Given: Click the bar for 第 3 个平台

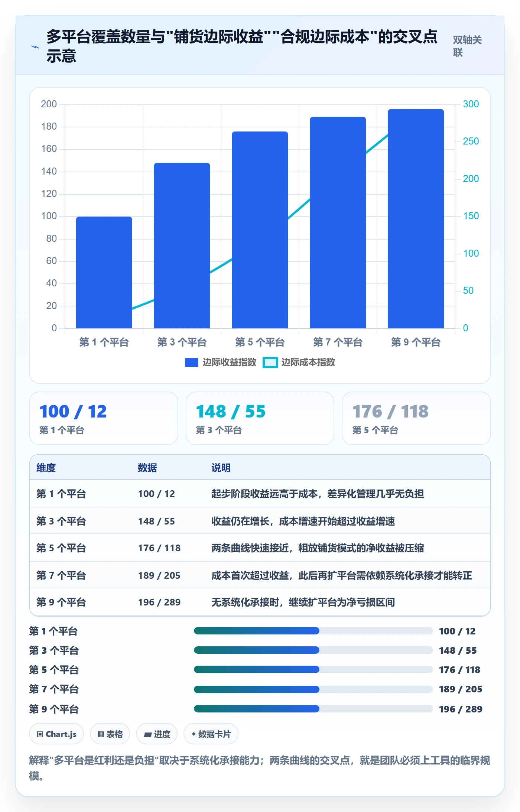Looking at the screenshot, I should (182, 246).
